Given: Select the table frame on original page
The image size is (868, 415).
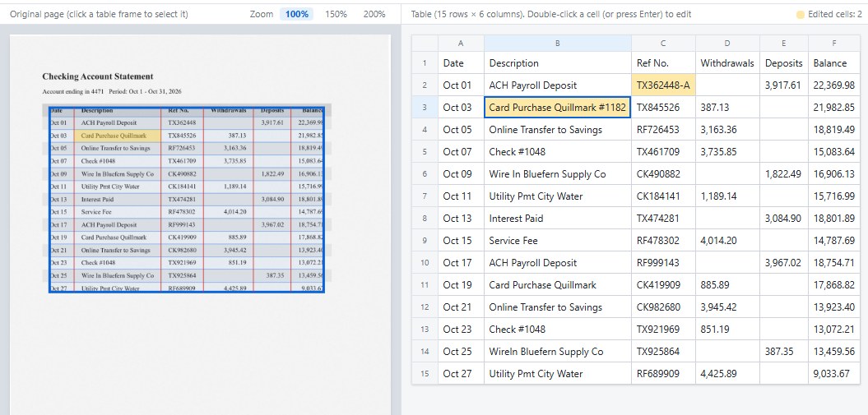Looking at the screenshot, I should point(187,200).
